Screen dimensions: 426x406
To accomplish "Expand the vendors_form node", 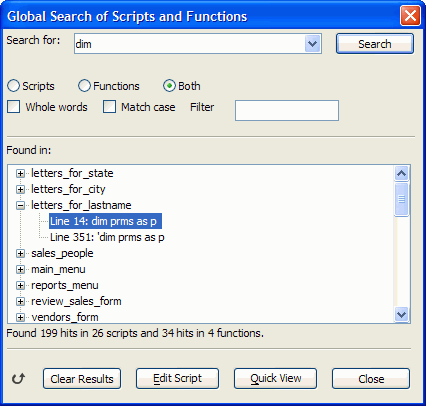I will click(20, 317).
